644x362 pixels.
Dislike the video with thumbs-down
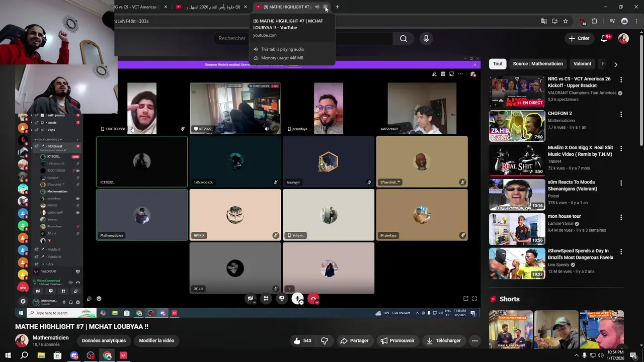point(325,341)
